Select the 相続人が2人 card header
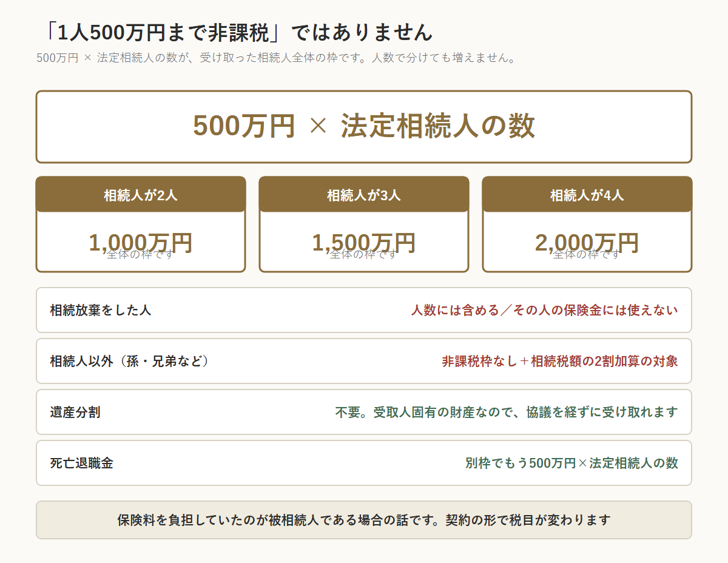The height and width of the screenshot is (563, 728). click(141, 195)
